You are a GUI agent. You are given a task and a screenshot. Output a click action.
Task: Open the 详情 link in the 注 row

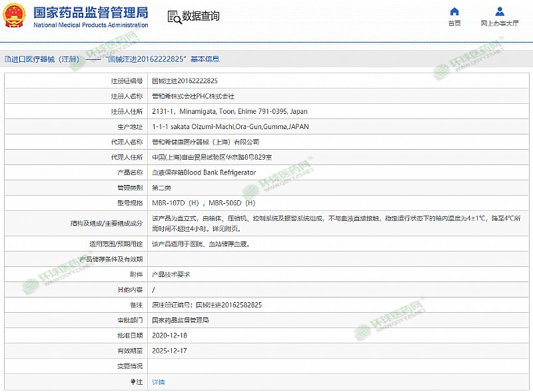click(158, 382)
